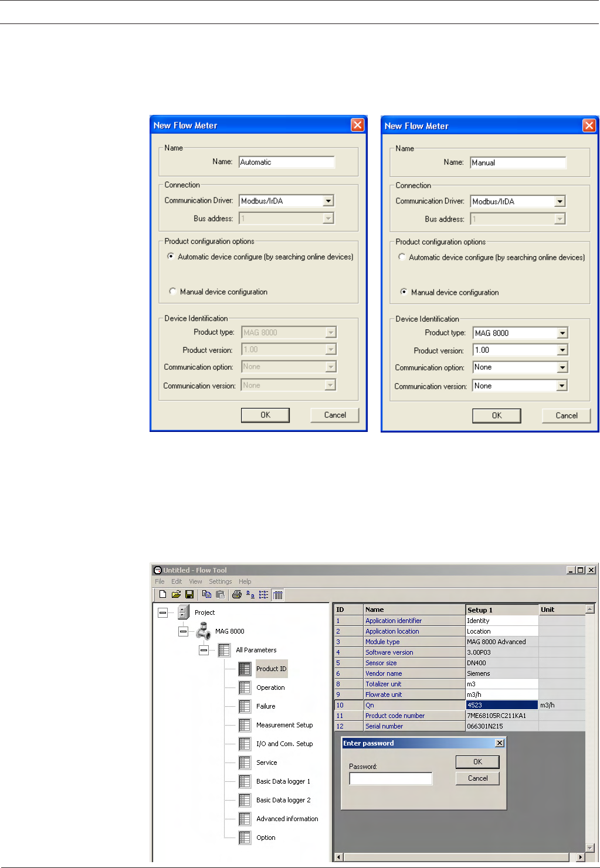This screenshot has height=868, width=600.
Task: Select Automatic device configure in Automatic dialog
Action: click(x=171, y=256)
